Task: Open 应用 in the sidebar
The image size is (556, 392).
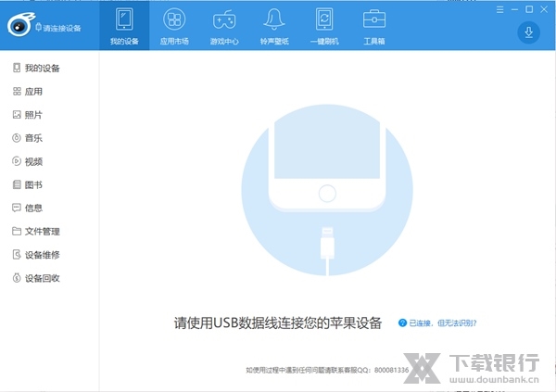Action: pyautogui.click(x=28, y=92)
